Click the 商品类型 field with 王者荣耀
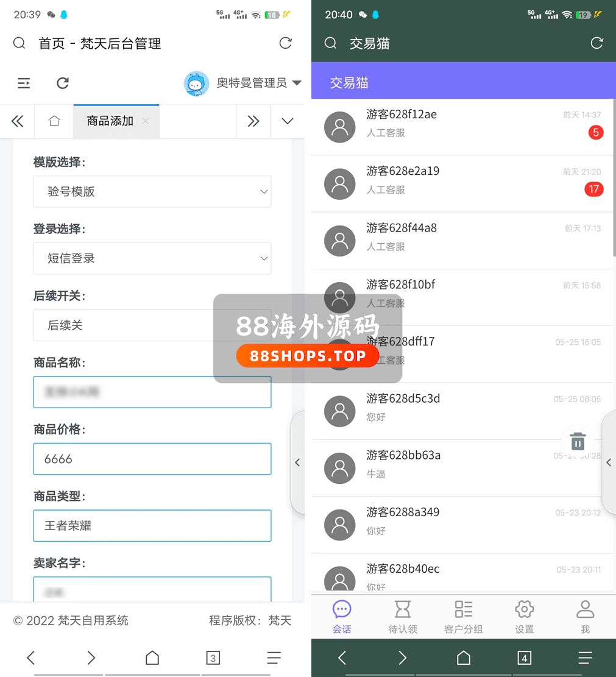 tap(152, 526)
